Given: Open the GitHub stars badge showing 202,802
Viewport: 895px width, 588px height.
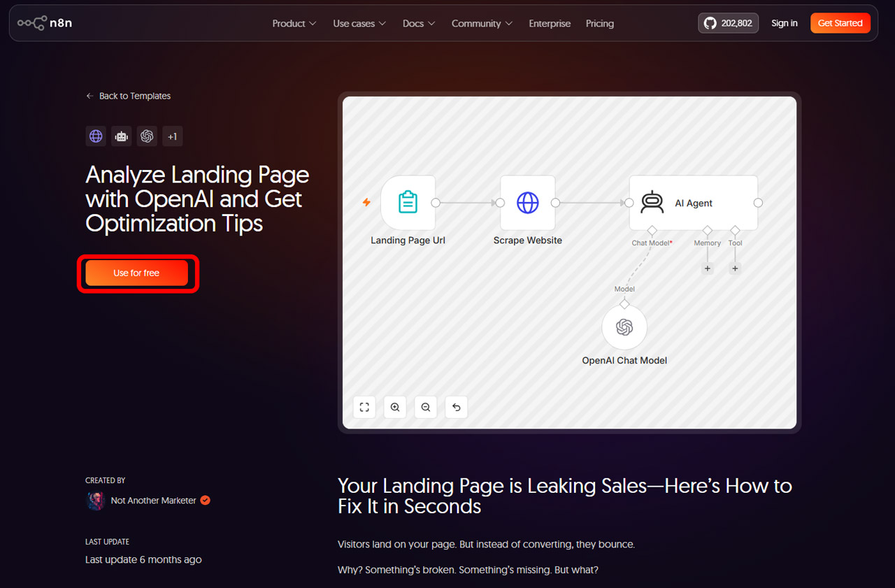Looking at the screenshot, I should click(x=728, y=23).
